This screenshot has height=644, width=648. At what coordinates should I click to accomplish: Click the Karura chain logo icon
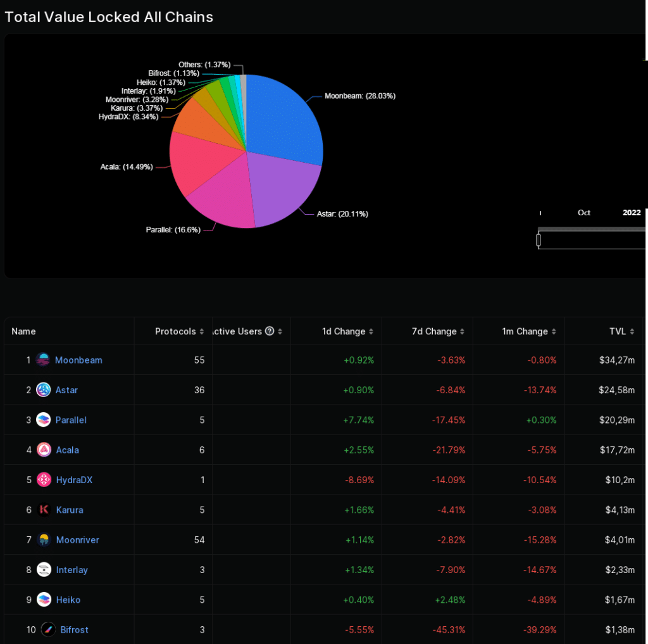44,510
